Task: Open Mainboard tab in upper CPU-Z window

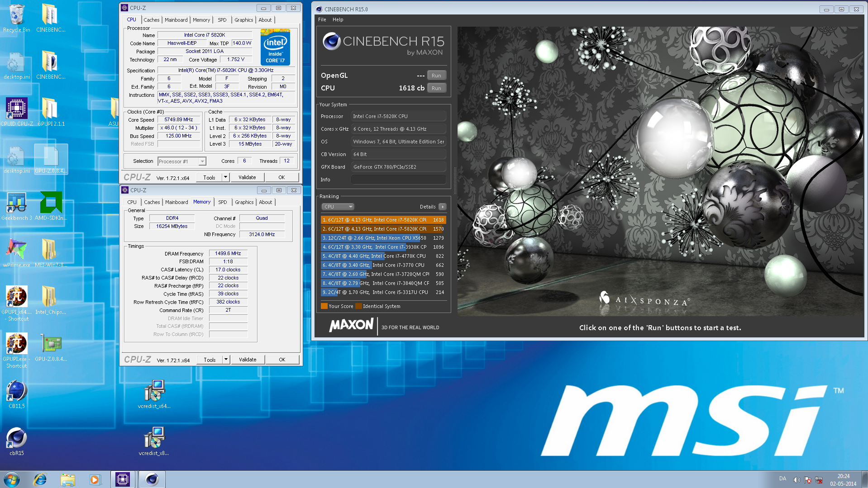Action: [x=176, y=20]
